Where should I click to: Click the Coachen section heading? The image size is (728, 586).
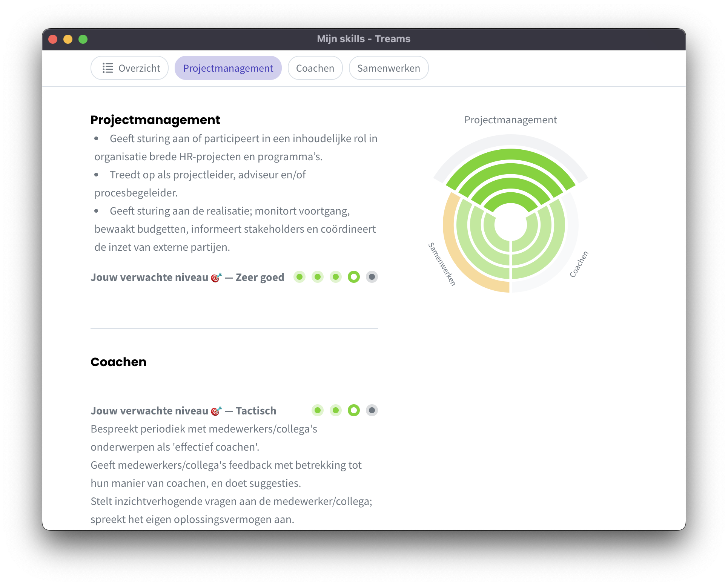(x=118, y=362)
